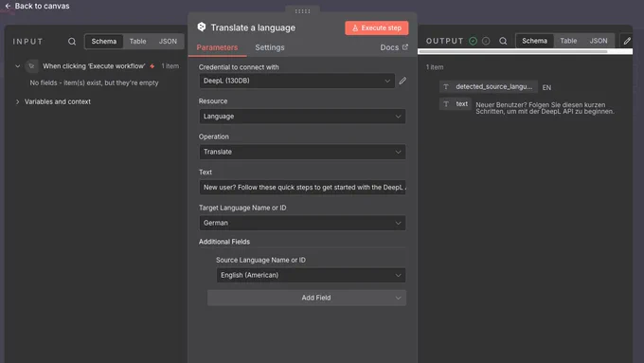
Task: Click the pencil edit icon in the OUTPUT panel
Action: [x=627, y=41]
